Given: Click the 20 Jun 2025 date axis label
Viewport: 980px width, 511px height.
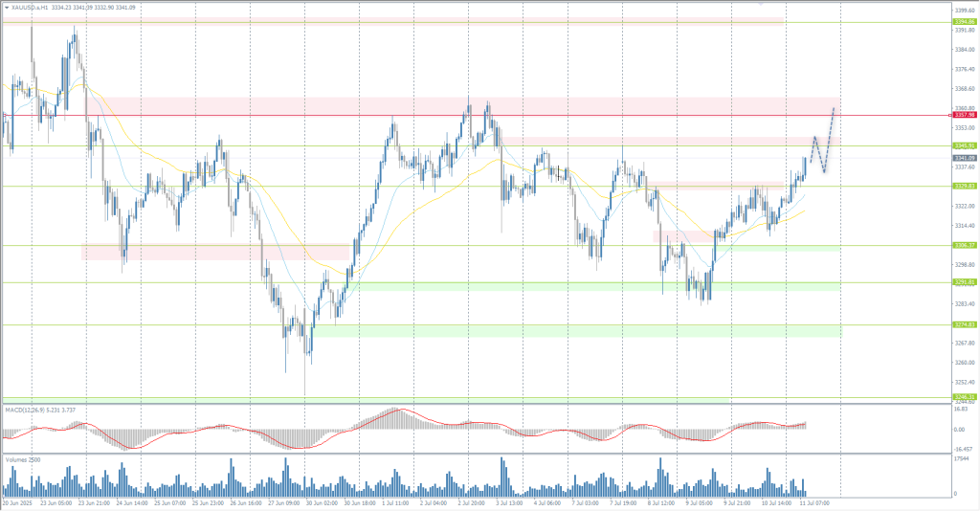Looking at the screenshot, I should pyautogui.click(x=17, y=501).
